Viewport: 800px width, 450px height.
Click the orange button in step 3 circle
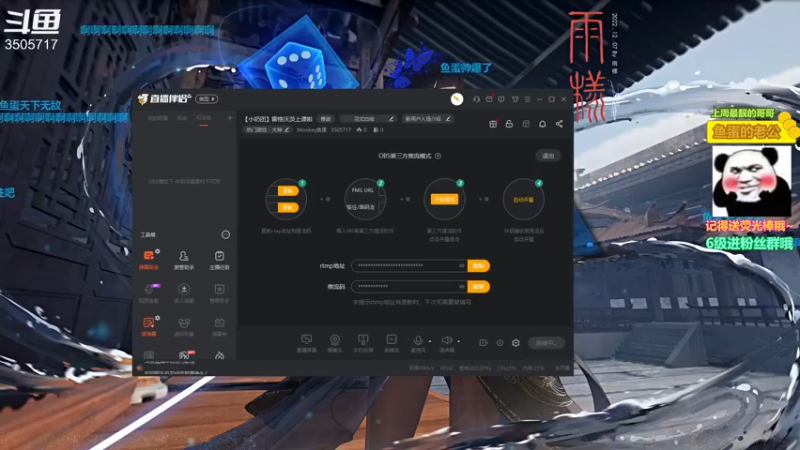444,199
